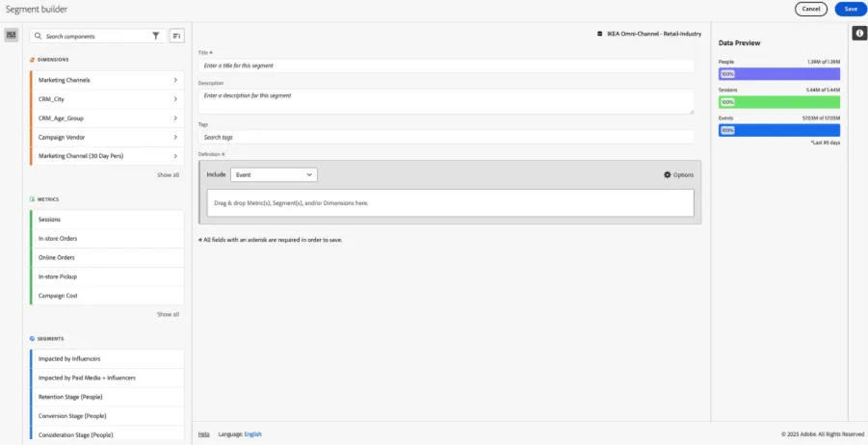Click the definition drag and drop area
This screenshot has width=868, height=445.
coord(450,203)
